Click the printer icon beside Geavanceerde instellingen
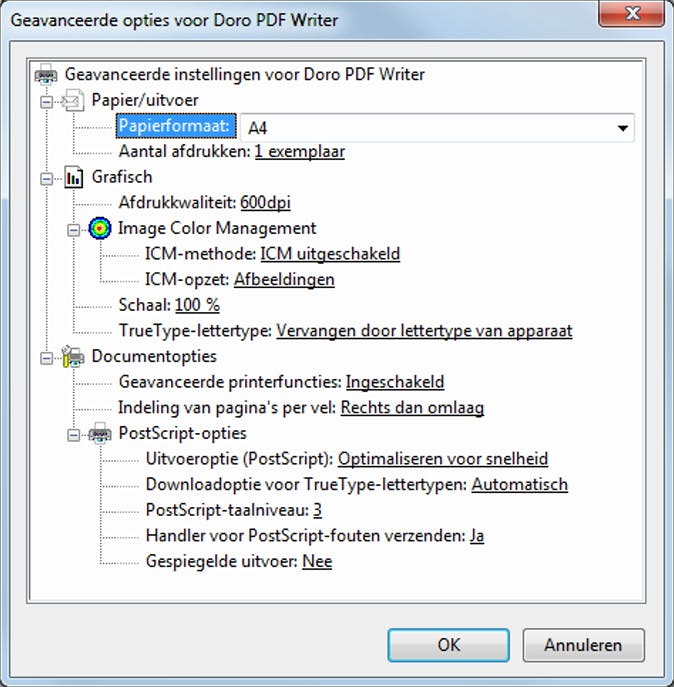 (46, 74)
